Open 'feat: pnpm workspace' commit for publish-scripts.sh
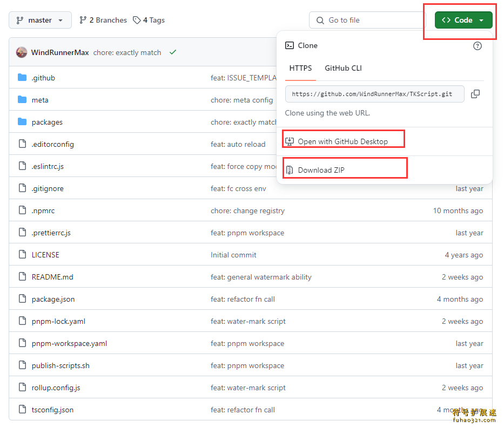This screenshot has height=428, width=504. 247,366
